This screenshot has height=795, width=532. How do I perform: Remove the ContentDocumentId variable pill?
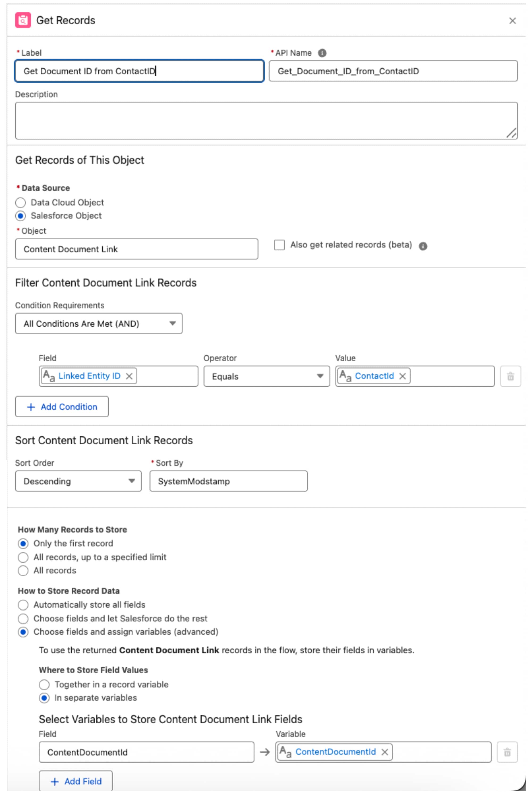click(384, 752)
